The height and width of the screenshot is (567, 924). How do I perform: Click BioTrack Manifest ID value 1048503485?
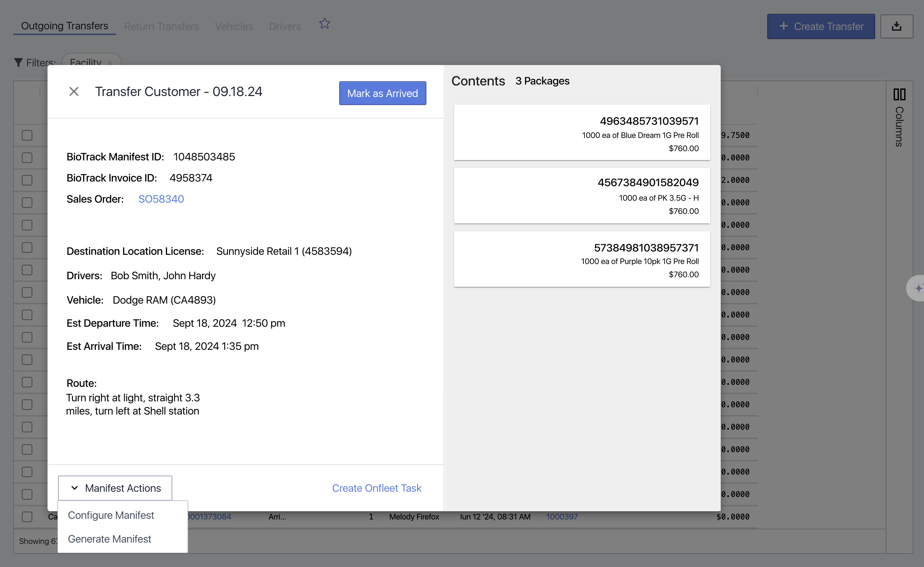(204, 157)
